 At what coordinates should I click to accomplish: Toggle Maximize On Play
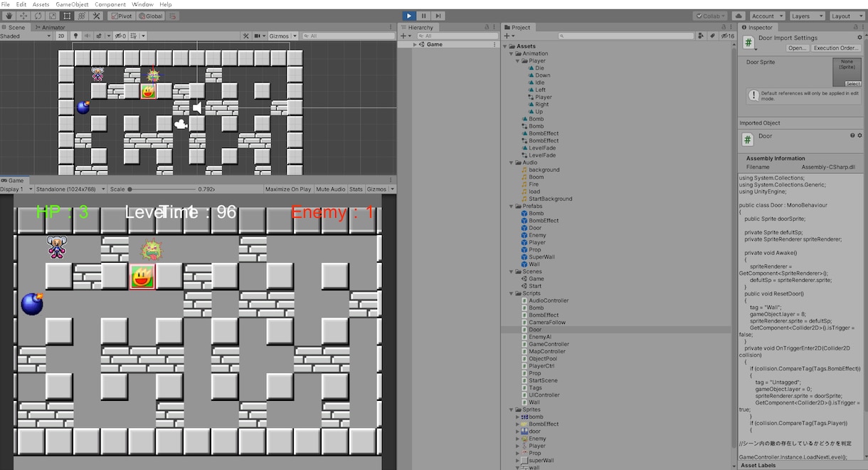click(288, 189)
